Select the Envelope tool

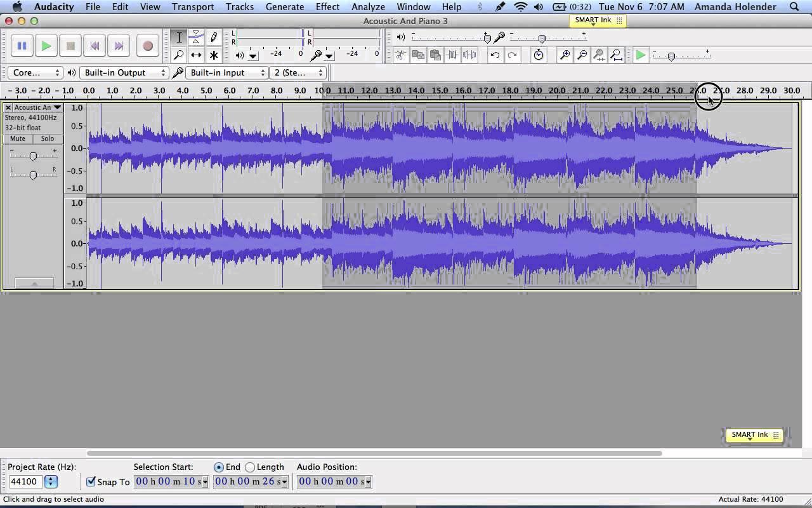point(197,37)
